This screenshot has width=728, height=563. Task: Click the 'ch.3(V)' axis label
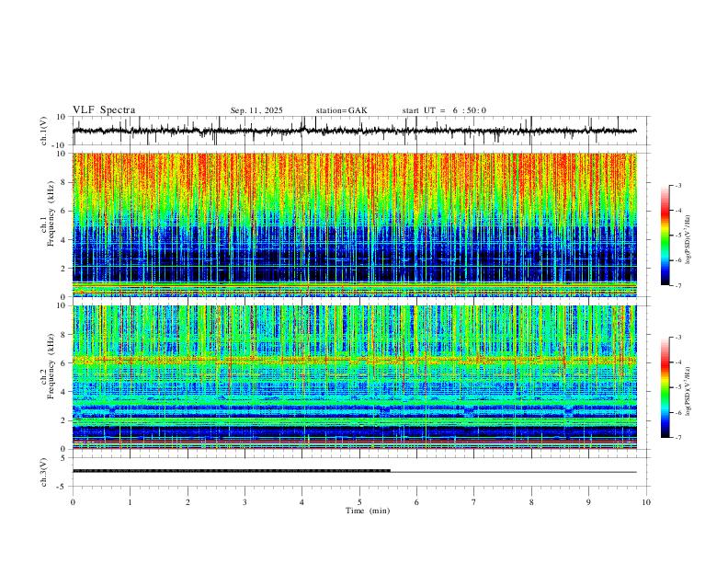pyautogui.click(x=44, y=472)
